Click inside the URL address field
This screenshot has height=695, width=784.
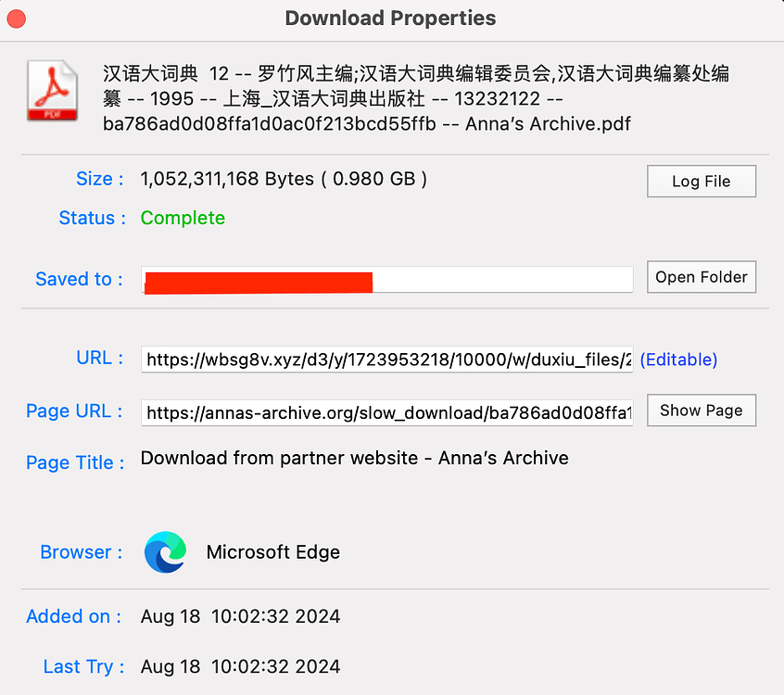[x=386, y=360]
